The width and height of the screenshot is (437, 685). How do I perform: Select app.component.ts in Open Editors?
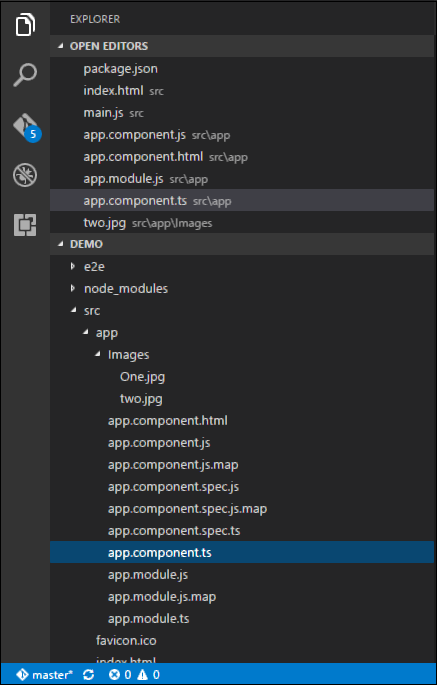(x=242, y=201)
